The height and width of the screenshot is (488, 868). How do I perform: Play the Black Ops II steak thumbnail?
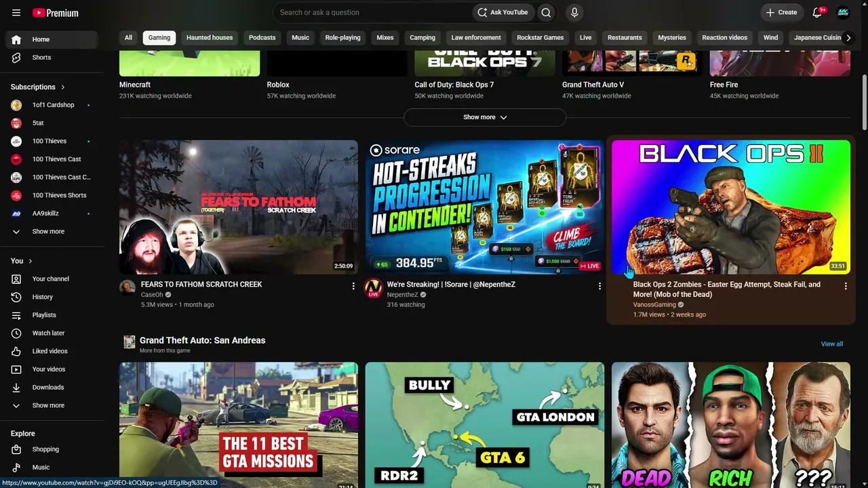[x=731, y=207]
